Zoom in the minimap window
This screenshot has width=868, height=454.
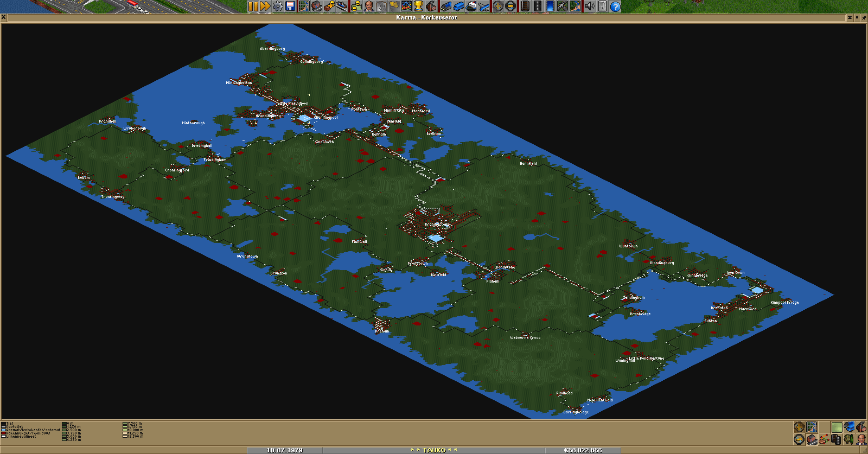[x=799, y=427]
